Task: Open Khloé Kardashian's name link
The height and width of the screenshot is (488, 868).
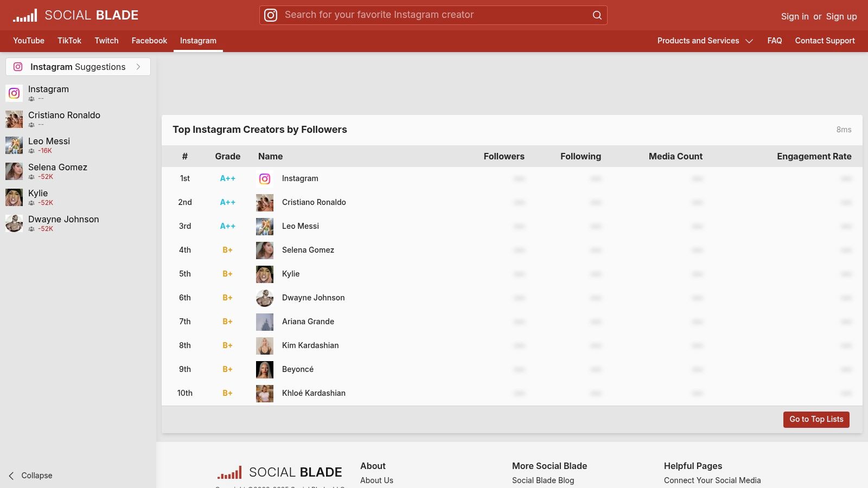Action: coord(314,393)
